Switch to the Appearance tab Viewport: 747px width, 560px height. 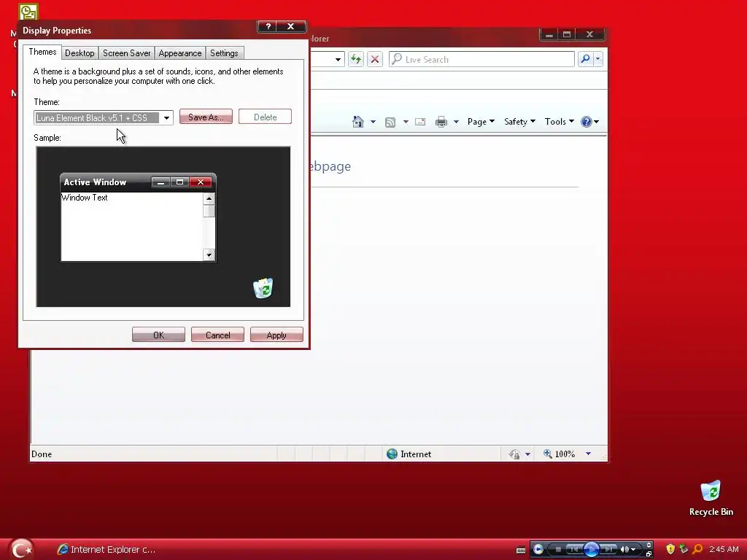180,52
